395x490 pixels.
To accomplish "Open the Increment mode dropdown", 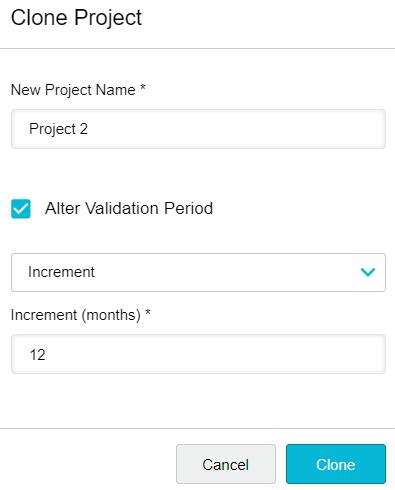I will click(198, 272).
